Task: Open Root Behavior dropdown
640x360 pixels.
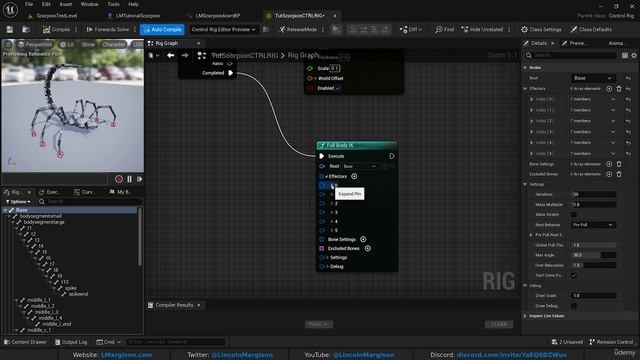Action: (593, 224)
